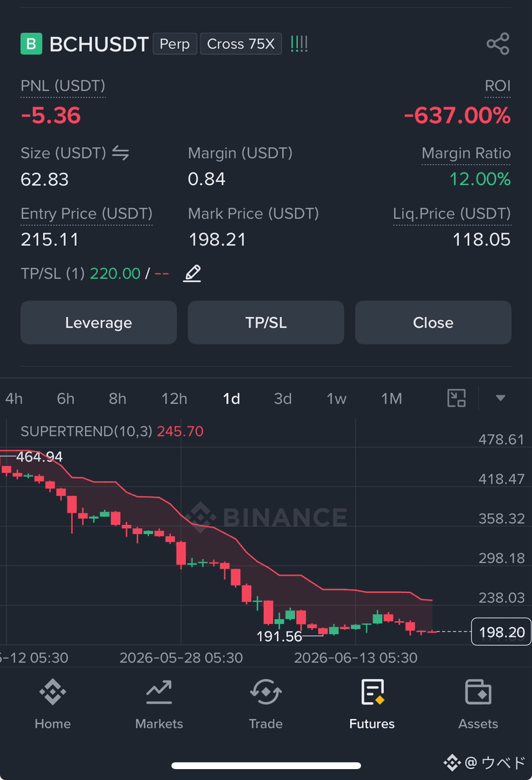The width and height of the screenshot is (532, 780).
Task: Swap size unit with the arrows icon
Action: (120, 153)
